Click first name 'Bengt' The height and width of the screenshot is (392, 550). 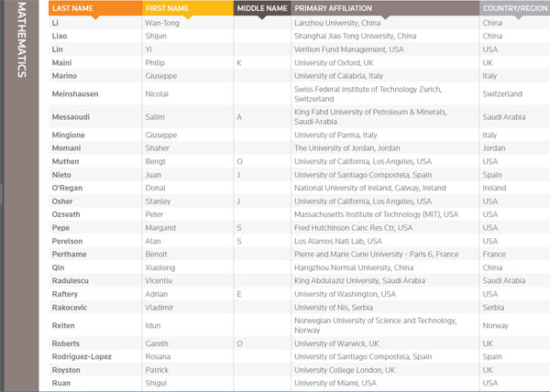point(156,161)
